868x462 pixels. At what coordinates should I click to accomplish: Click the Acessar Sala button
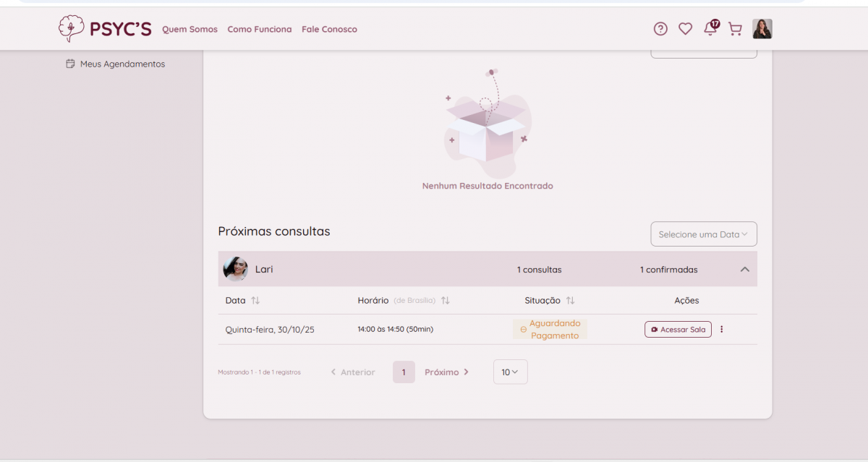coord(678,330)
